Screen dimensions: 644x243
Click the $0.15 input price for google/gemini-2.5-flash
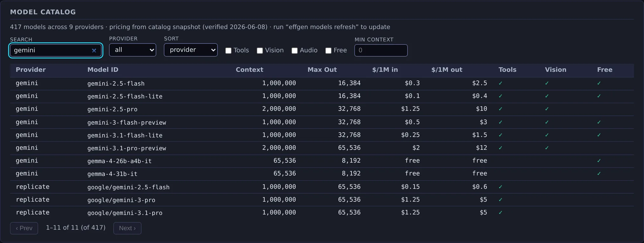click(410, 187)
